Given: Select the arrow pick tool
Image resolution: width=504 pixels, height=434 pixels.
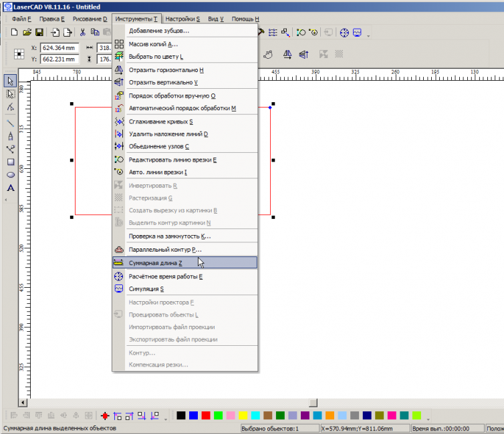Looking at the screenshot, I should pos(11,81).
